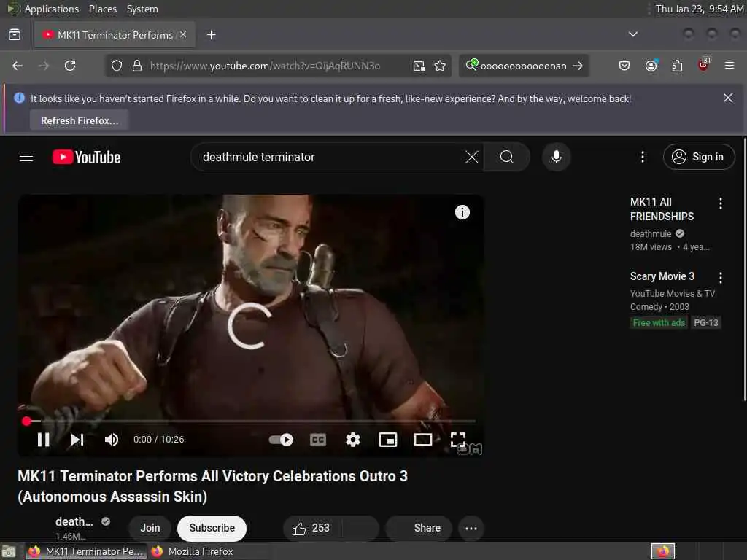Go back to the previous page
The image size is (747, 560).
(x=18, y=66)
